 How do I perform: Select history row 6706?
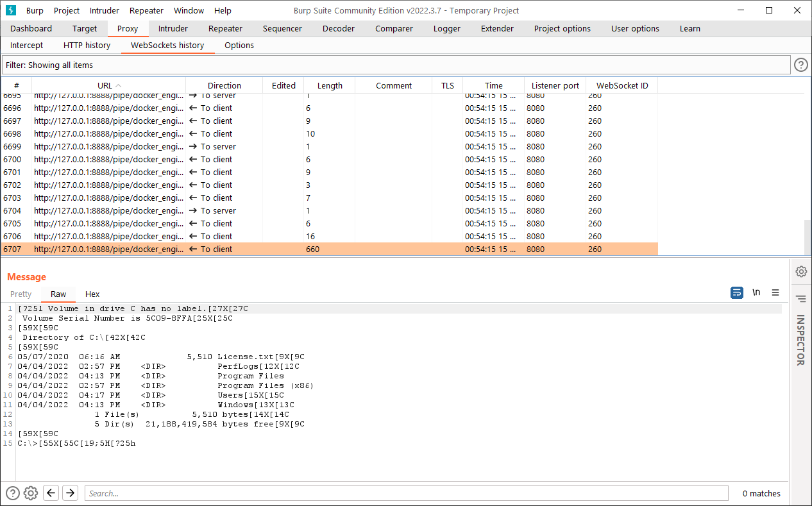[329, 236]
